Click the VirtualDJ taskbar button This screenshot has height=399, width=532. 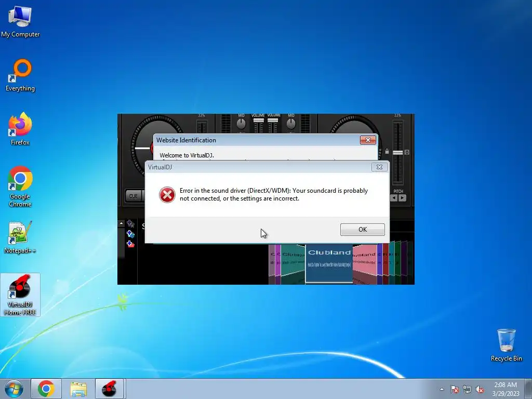109,389
